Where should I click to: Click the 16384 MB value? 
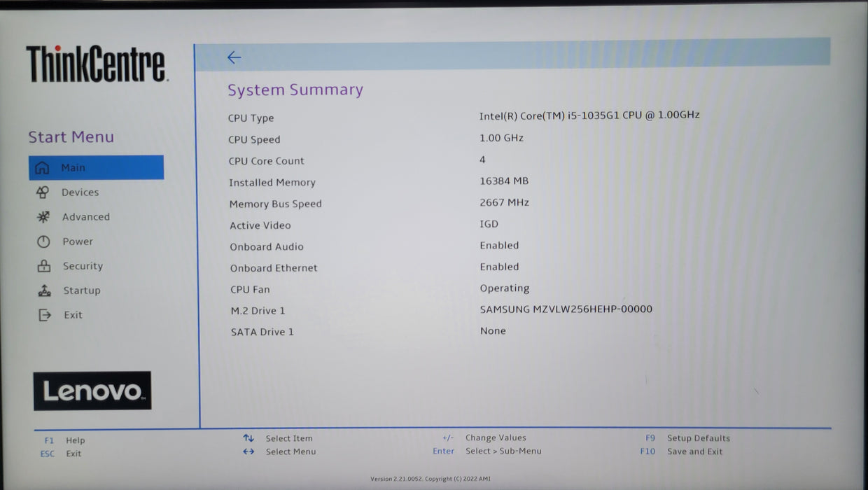[504, 181]
